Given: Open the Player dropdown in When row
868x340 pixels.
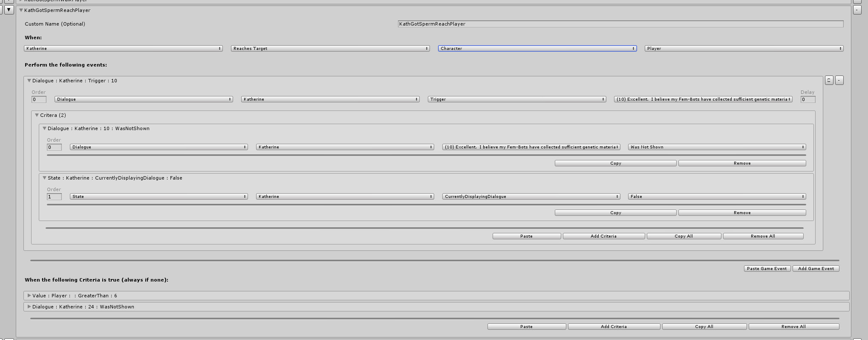Looking at the screenshot, I should tap(744, 49).
